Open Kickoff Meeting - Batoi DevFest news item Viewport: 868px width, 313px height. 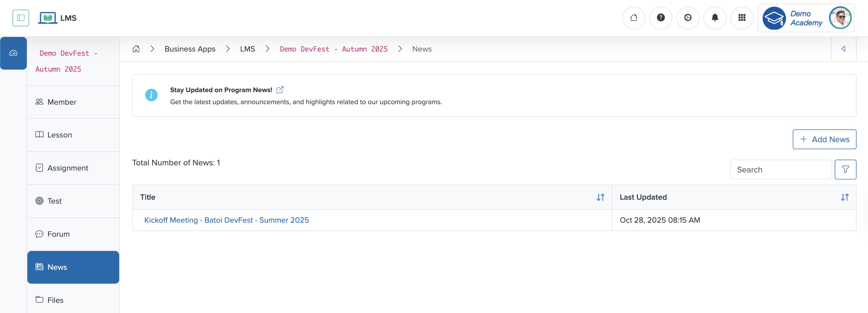tap(226, 220)
